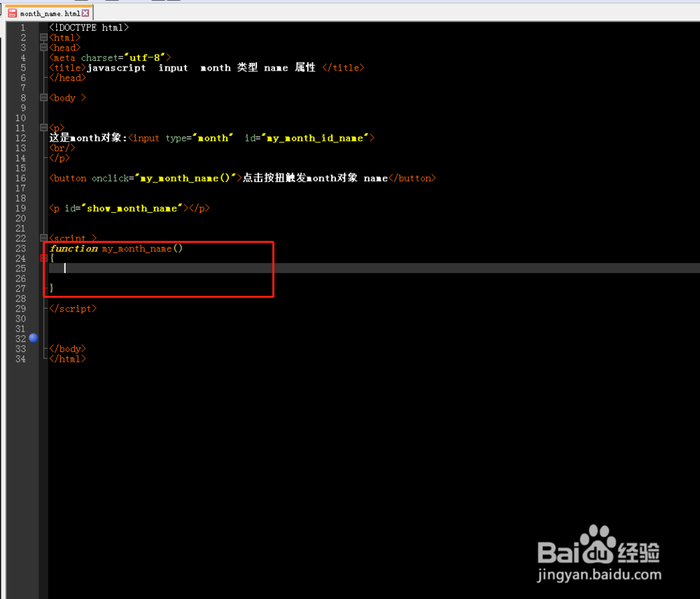Viewport: 700px width, 599px height.
Task: Click the highlighted current line 25
Action: coord(374,268)
